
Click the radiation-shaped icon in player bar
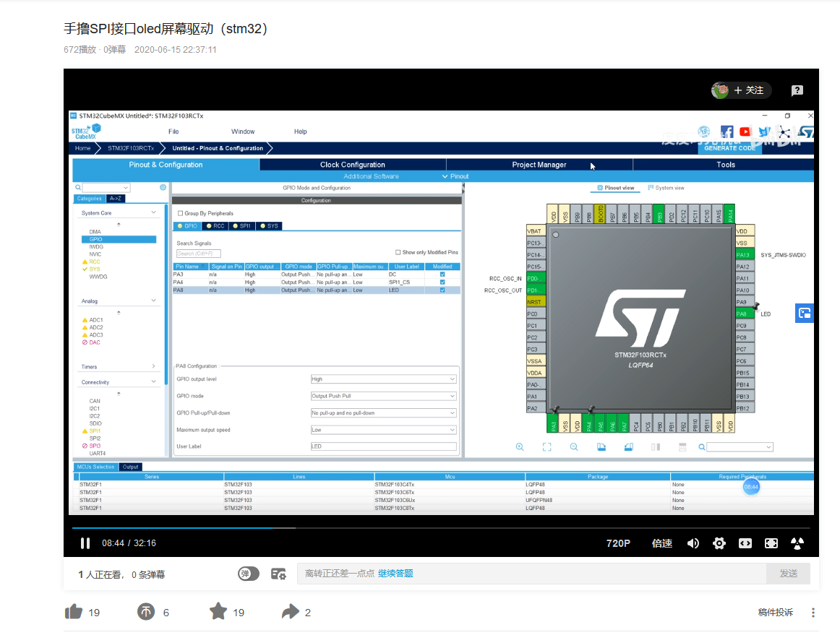coord(797,543)
